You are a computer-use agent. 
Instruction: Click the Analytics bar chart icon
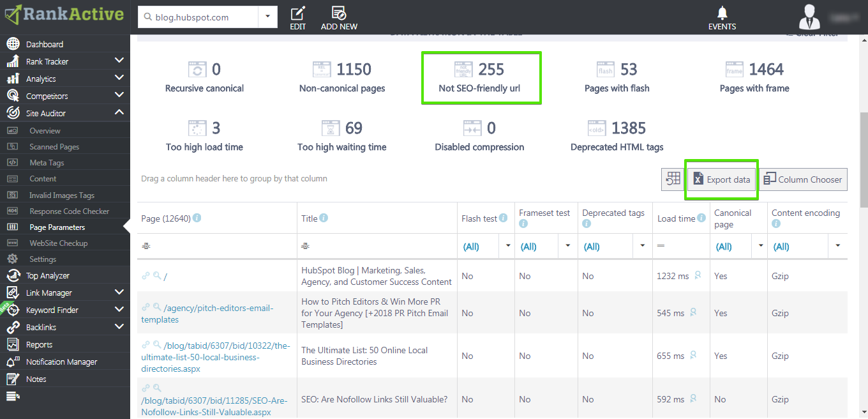pos(13,79)
